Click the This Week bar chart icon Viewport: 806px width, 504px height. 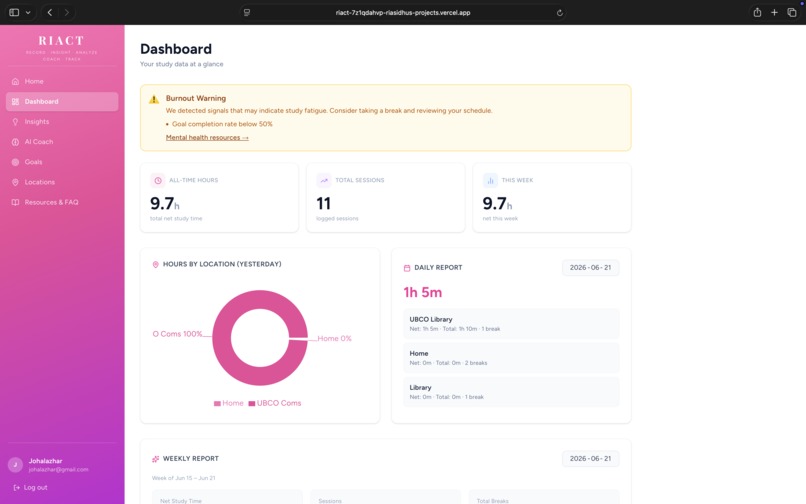coord(490,181)
